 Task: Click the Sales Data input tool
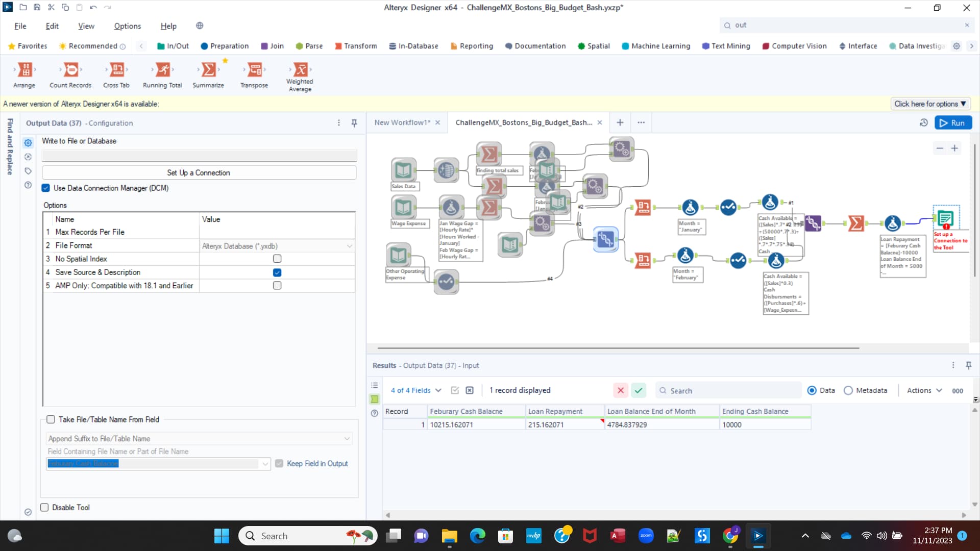pos(403,169)
